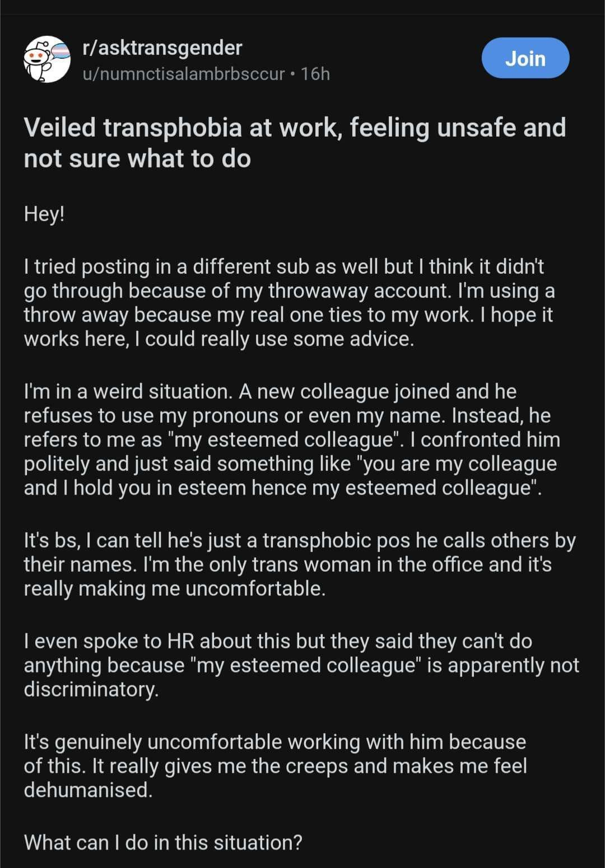View profile of u/numnctisalambrbsccur
Image resolution: width=605 pixels, height=868 pixels.
coord(184,74)
